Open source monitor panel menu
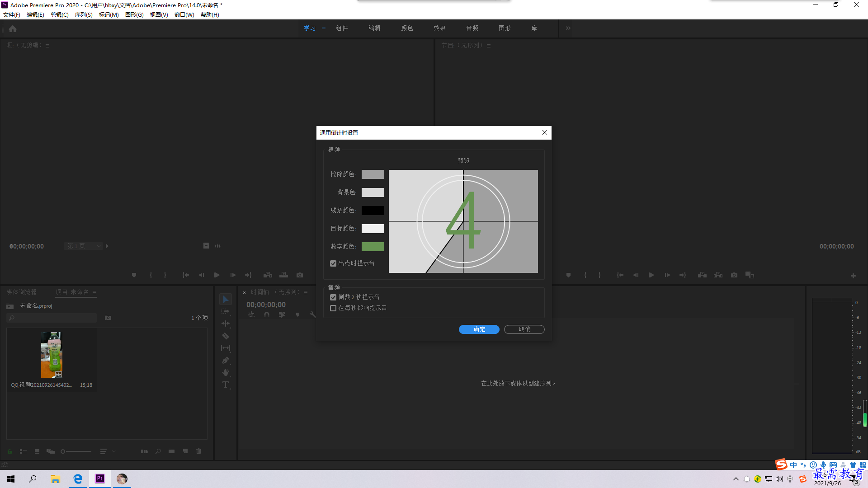 pos(47,46)
